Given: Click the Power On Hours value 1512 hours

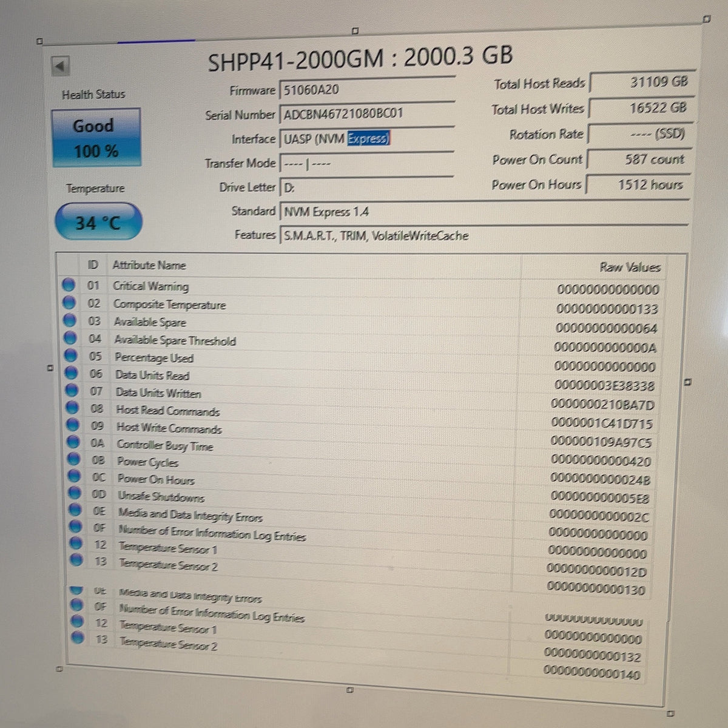Looking at the screenshot, I should 637,184.
